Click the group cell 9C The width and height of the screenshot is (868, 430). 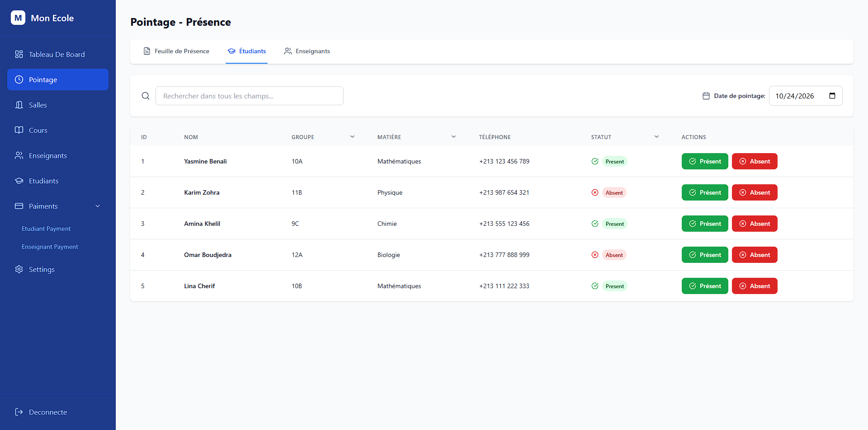(295, 224)
